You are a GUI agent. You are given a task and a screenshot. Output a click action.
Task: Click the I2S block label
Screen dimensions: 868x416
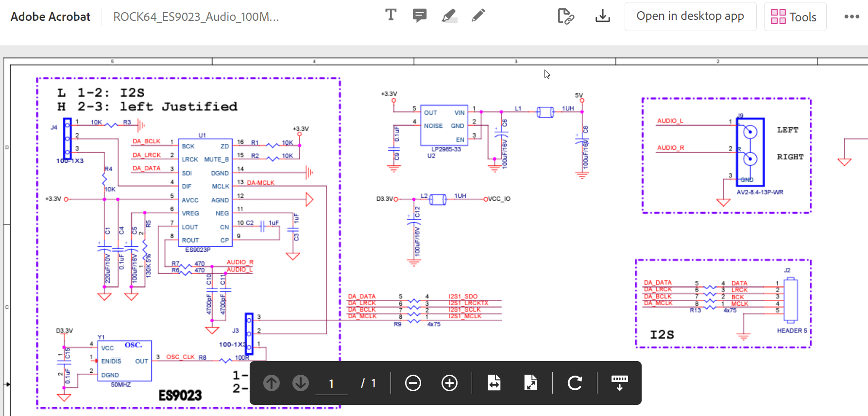point(662,335)
